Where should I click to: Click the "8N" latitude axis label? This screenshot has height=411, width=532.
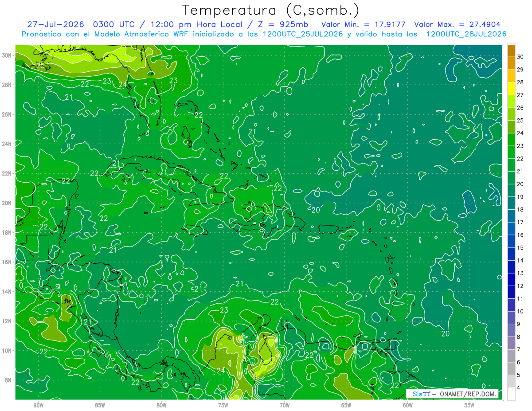pos(9,380)
